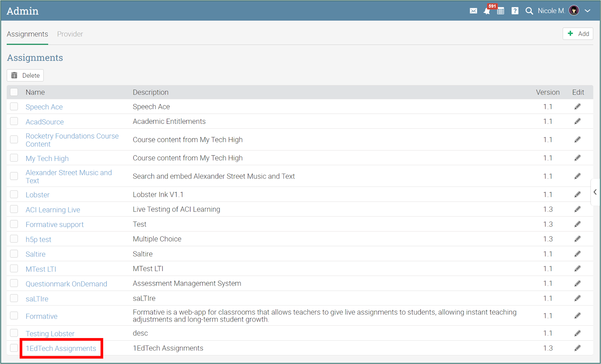Click Nicole M. username text
The height and width of the screenshot is (364, 601).
(x=551, y=11)
